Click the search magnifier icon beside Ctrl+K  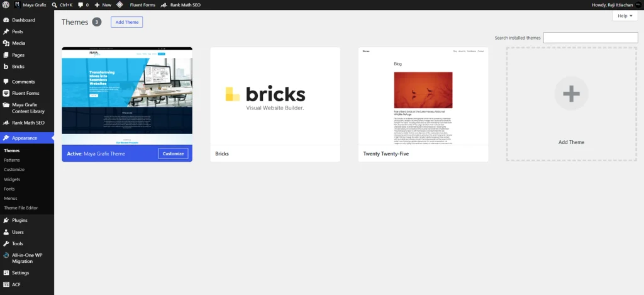(55, 5)
